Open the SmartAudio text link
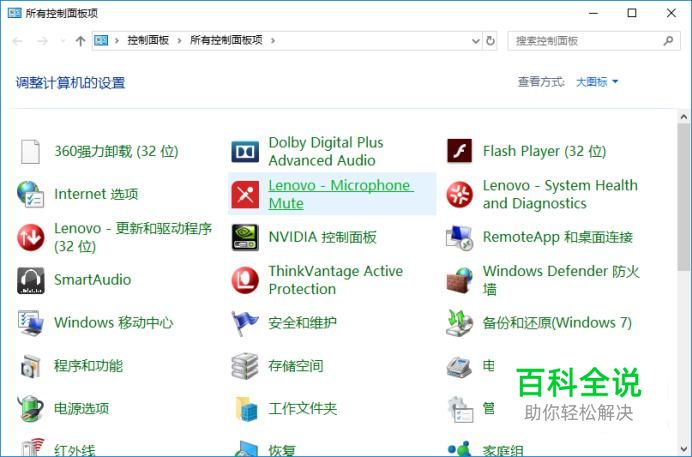Screen dimensions: 692x457 92,279
